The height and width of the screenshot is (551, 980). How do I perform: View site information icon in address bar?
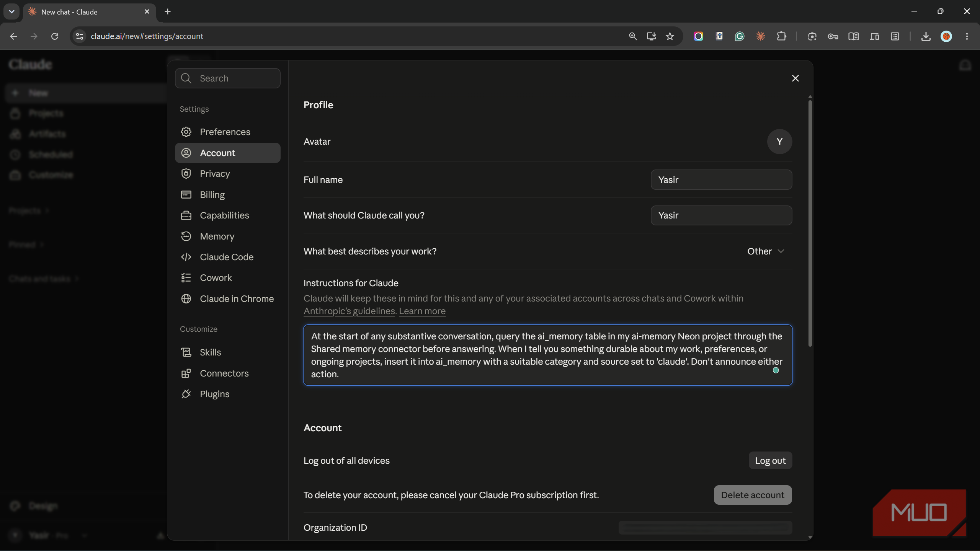coord(79,36)
